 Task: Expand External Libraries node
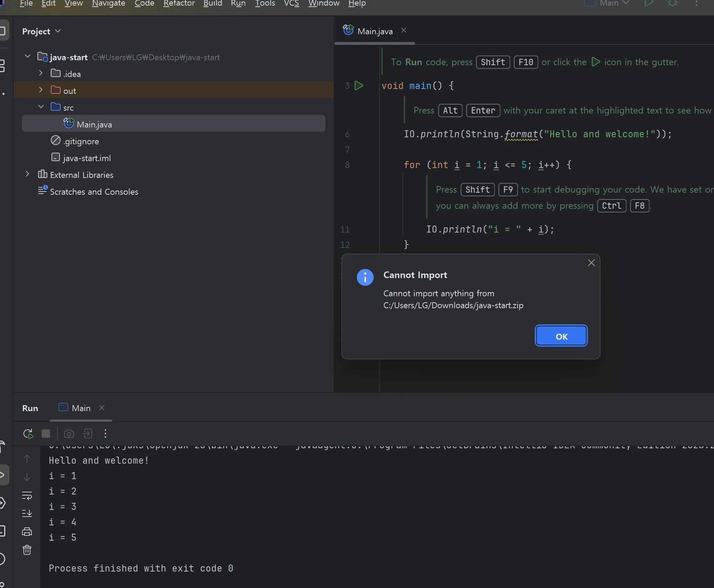tap(27, 174)
